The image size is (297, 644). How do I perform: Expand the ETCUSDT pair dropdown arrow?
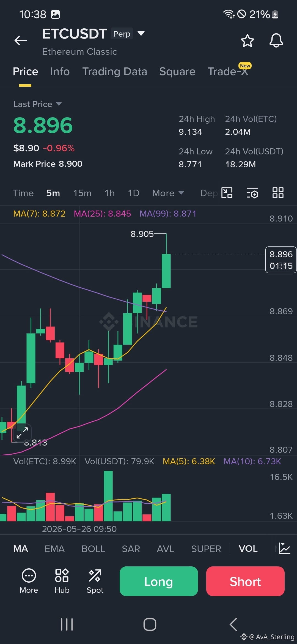141,34
